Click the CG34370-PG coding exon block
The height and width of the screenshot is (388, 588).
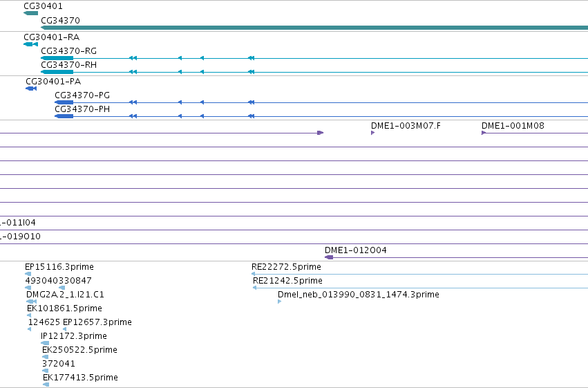coord(64,102)
